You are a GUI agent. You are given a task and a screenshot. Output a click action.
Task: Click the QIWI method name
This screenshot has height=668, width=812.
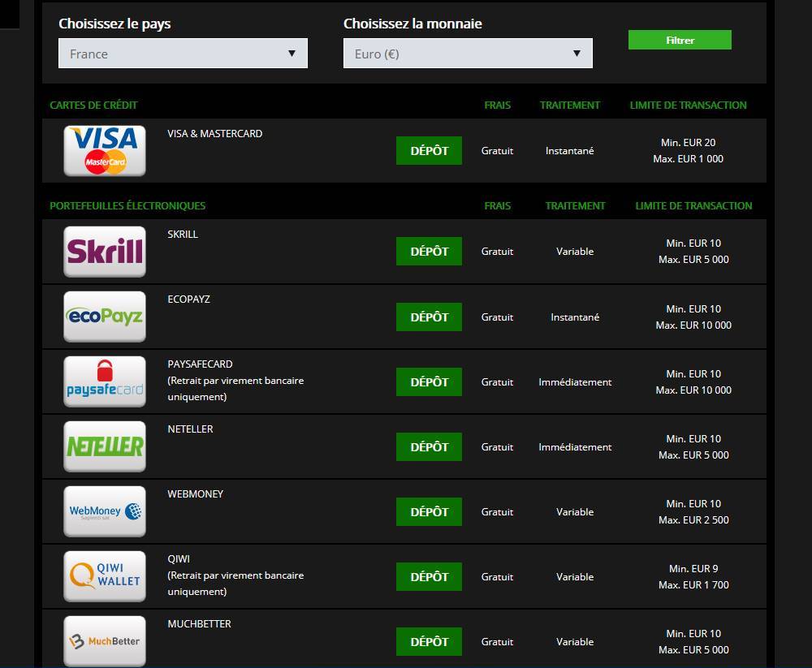(x=179, y=558)
